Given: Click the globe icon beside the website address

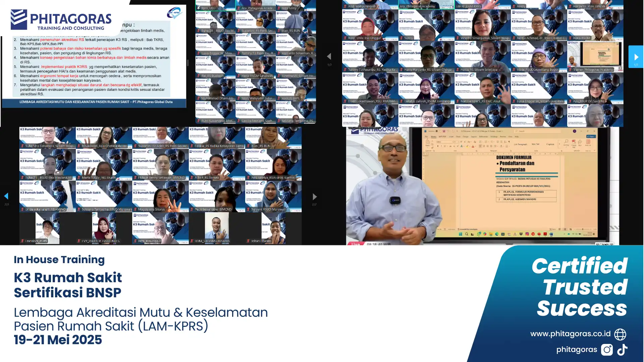Looking at the screenshot, I should [620, 334].
